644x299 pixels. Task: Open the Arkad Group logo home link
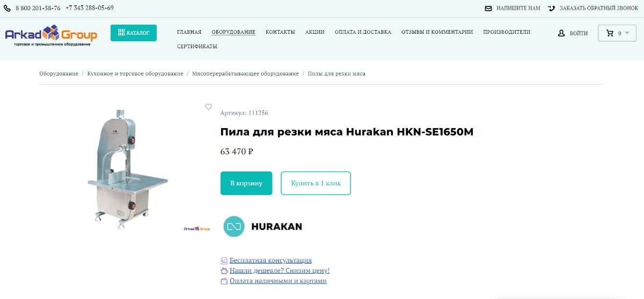point(51,35)
